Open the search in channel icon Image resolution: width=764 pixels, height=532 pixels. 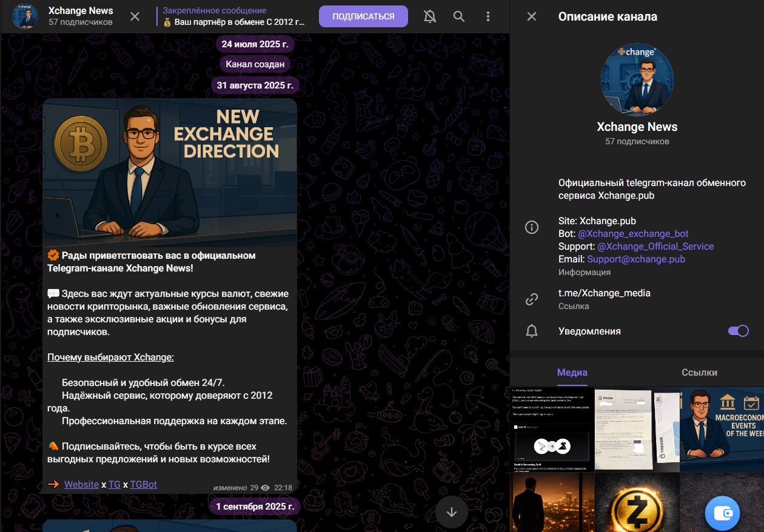(x=459, y=17)
